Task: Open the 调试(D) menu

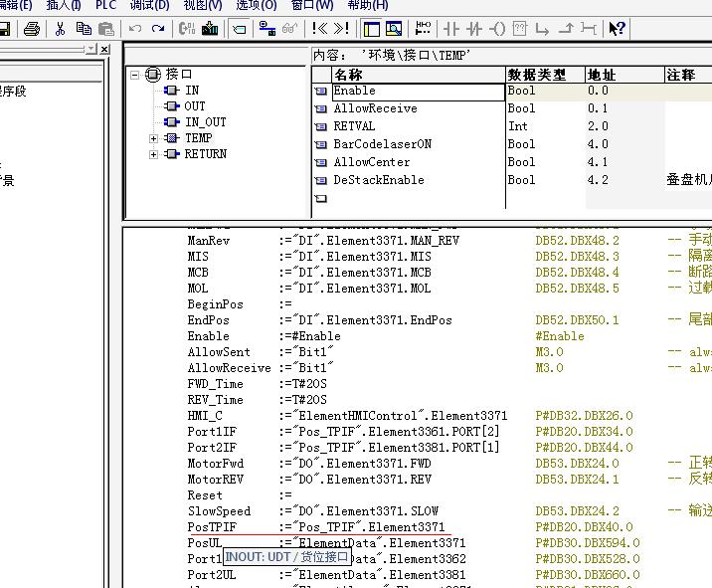Action: pos(149,5)
